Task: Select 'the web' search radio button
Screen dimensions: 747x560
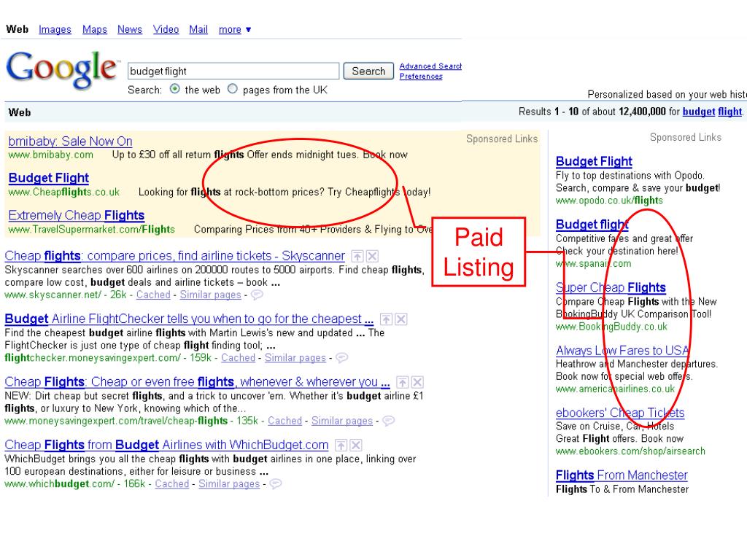Action: click(x=175, y=89)
